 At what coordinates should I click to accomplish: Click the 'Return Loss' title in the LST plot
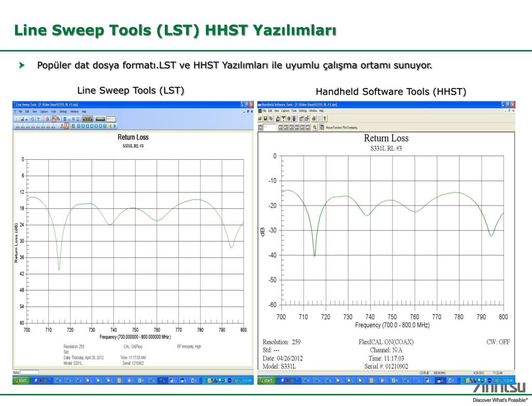click(133, 137)
